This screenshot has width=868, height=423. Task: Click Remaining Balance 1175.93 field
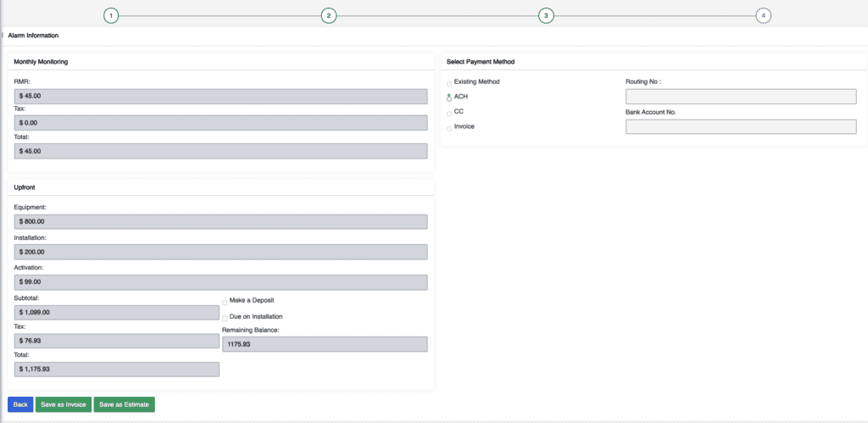point(325,344)
